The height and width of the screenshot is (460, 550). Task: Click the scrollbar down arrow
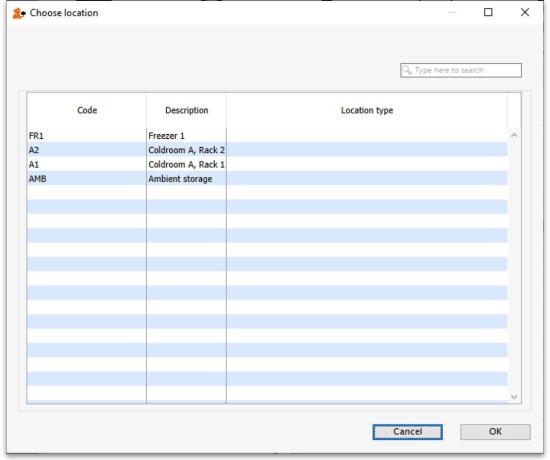pos(514,397)
